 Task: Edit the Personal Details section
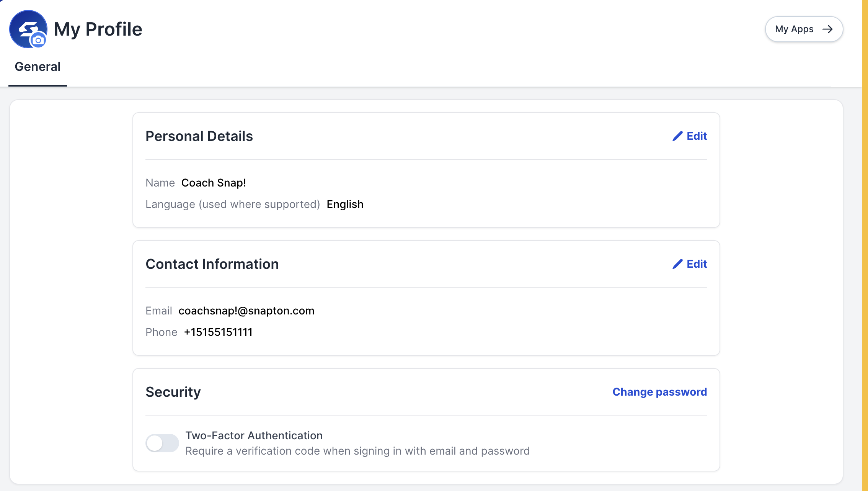tap(690, 136)
